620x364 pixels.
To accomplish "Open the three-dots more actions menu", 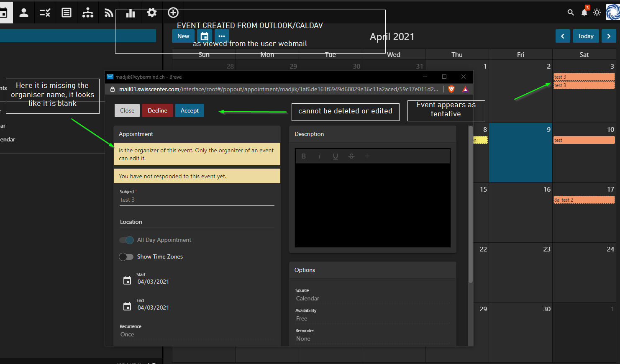I will point(222,36).
